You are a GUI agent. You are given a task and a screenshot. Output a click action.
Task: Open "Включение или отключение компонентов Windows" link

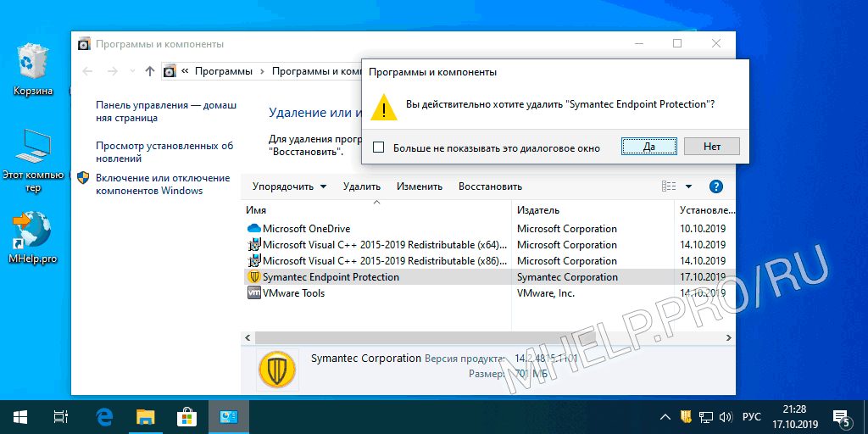pos(162,184)
